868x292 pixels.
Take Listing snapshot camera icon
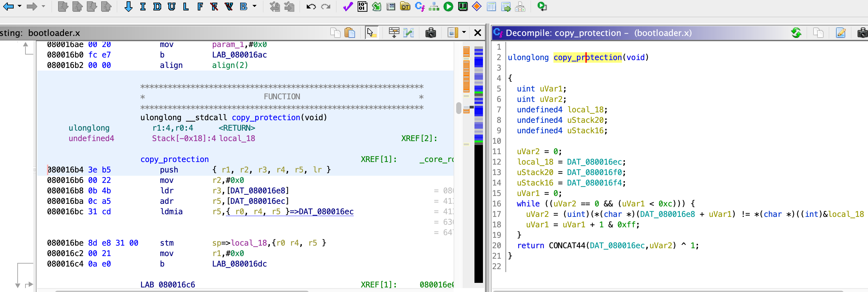pos(430,33)
